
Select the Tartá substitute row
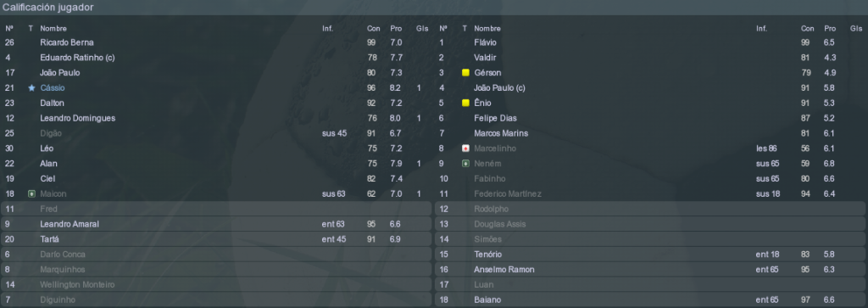216,239
